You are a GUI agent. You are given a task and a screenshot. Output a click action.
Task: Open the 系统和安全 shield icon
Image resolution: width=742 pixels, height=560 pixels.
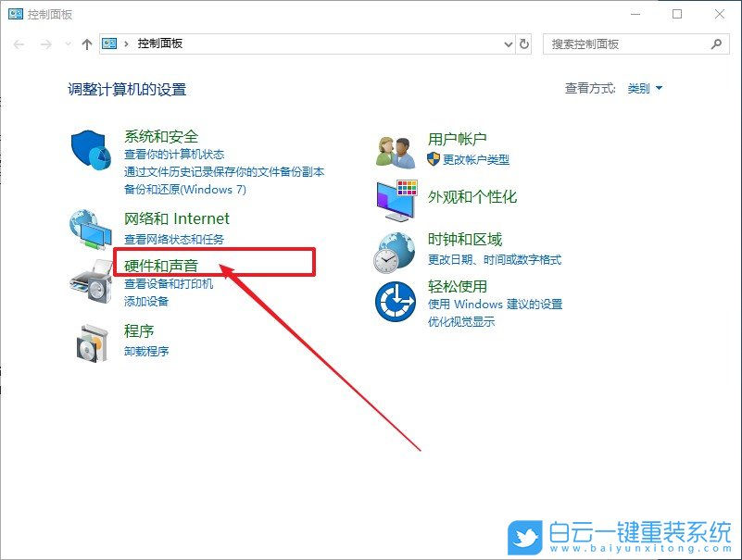pos(89,149)
